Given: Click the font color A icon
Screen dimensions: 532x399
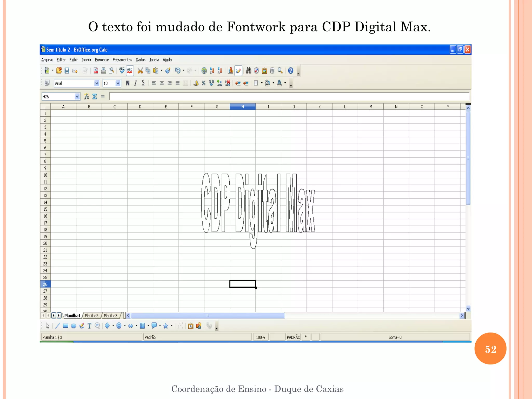Looking at the screenshot, I should point(279,83).
